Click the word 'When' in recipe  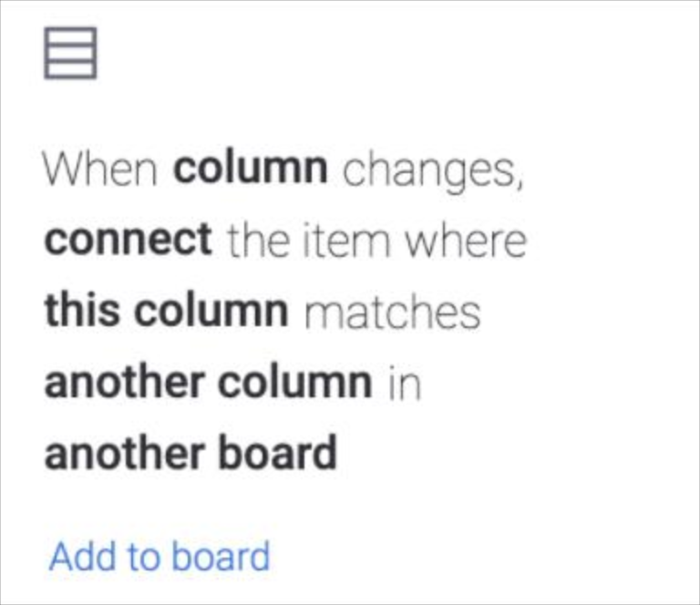click(101, 169)
